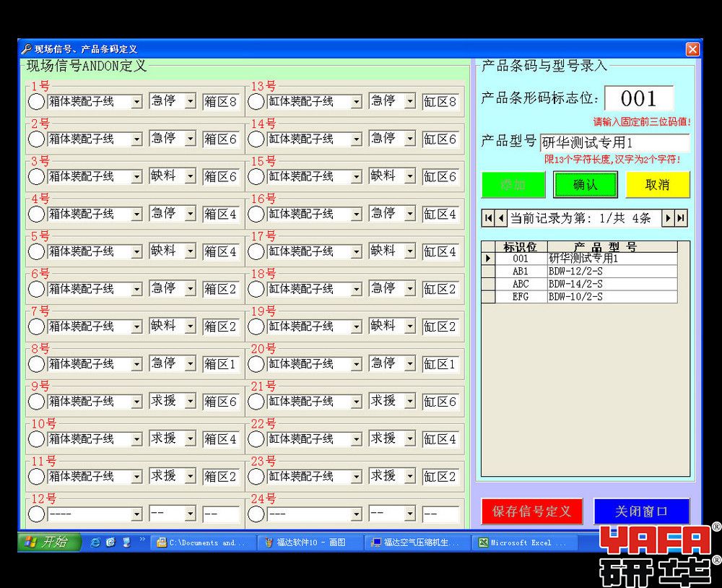Select the radio button for signal 1号
The image size is (722, 588).
(36, 102)
